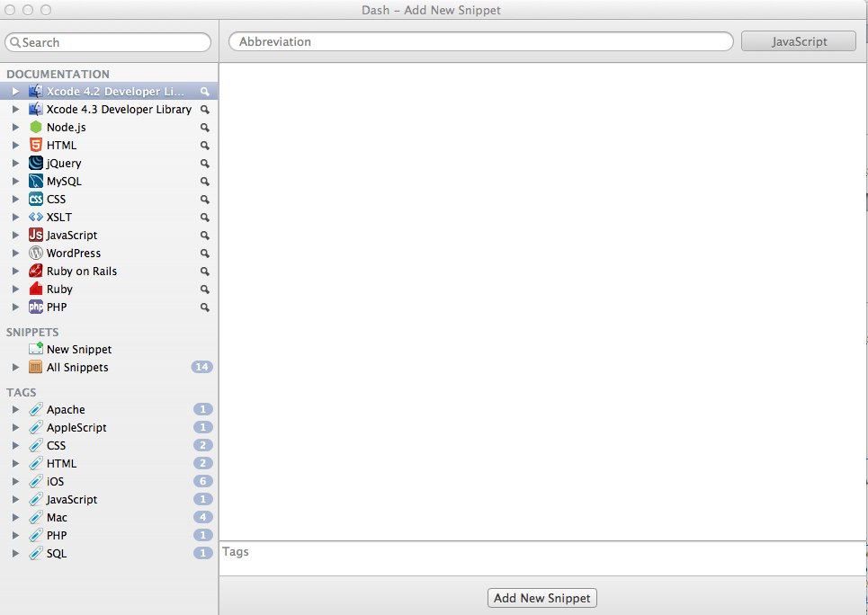Click the magnifier icon on the XSLT row

[205, 218]
